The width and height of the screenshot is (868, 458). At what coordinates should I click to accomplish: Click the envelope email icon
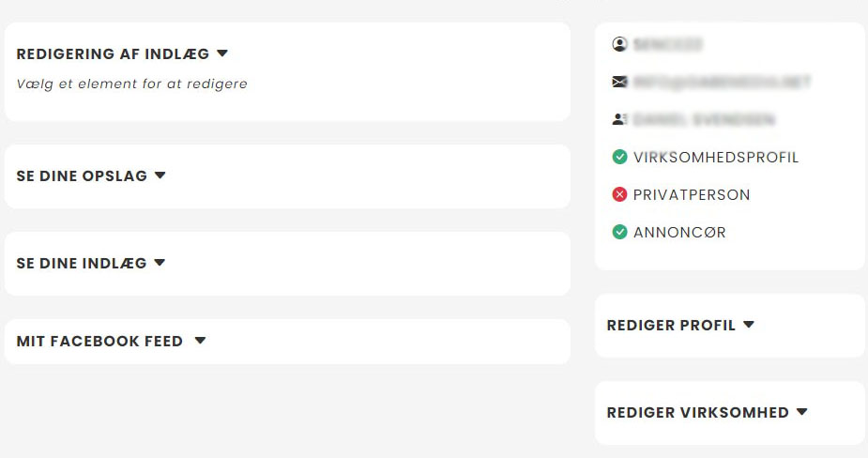coord(619,82)
